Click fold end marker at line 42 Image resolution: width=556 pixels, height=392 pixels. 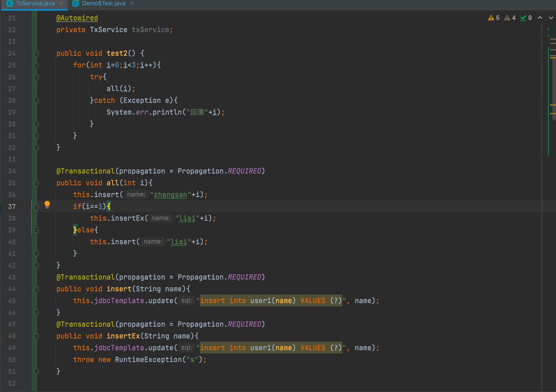pos(37,266)
